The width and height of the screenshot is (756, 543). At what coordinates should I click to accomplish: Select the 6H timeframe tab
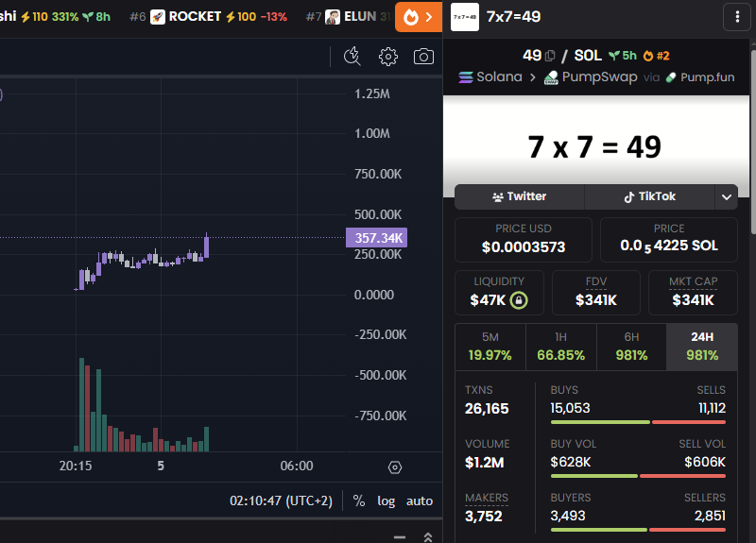(x=631, y=347)
